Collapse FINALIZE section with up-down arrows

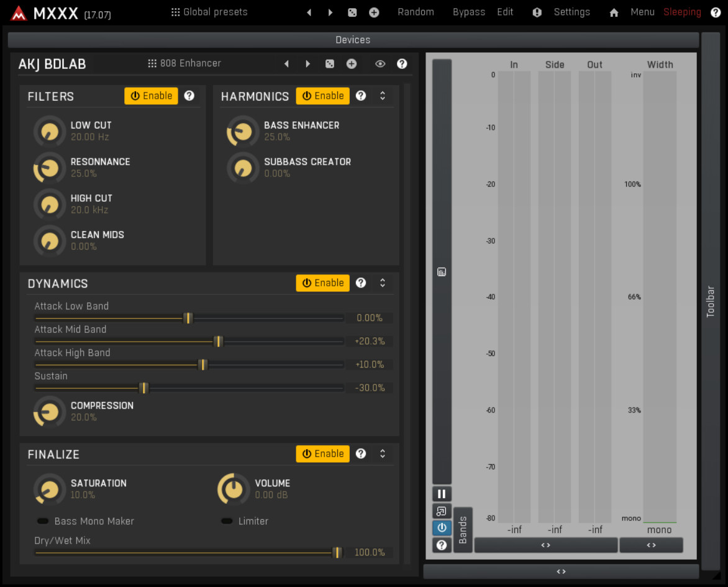pos(383,453)
